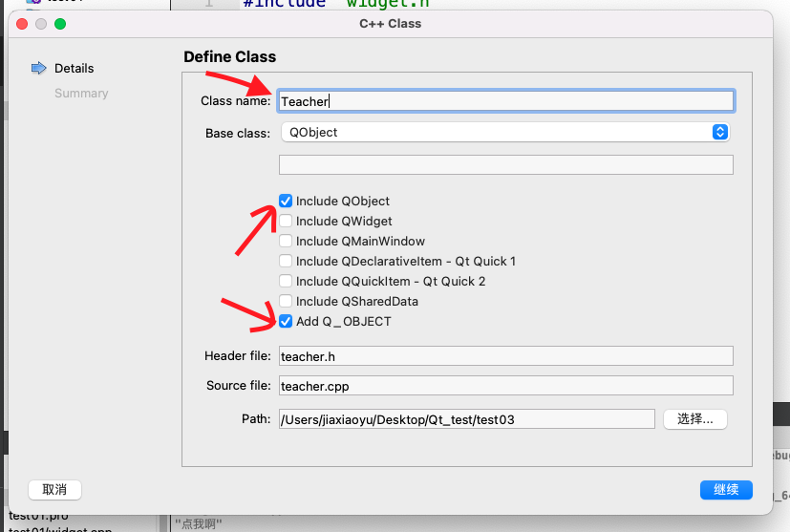Screen dimensions: 790x532
Task: Close the C++ Class dialog
Action: point(22,24)
